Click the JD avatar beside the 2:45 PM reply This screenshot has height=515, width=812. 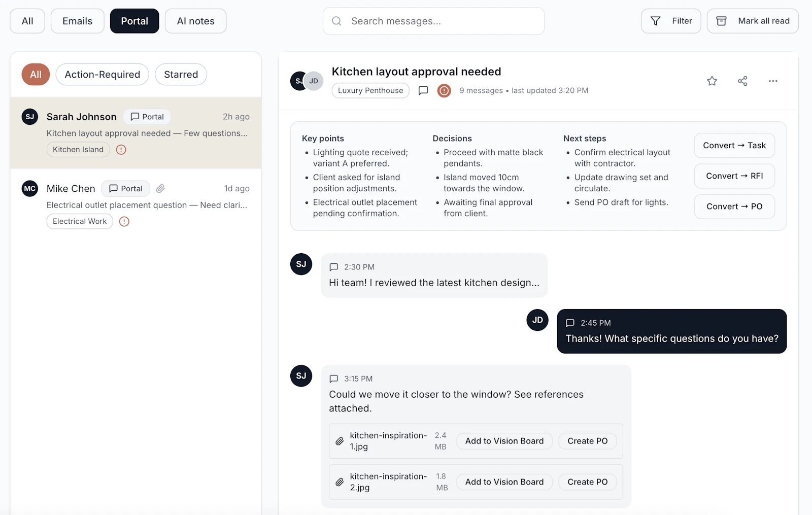pos(537,320)
